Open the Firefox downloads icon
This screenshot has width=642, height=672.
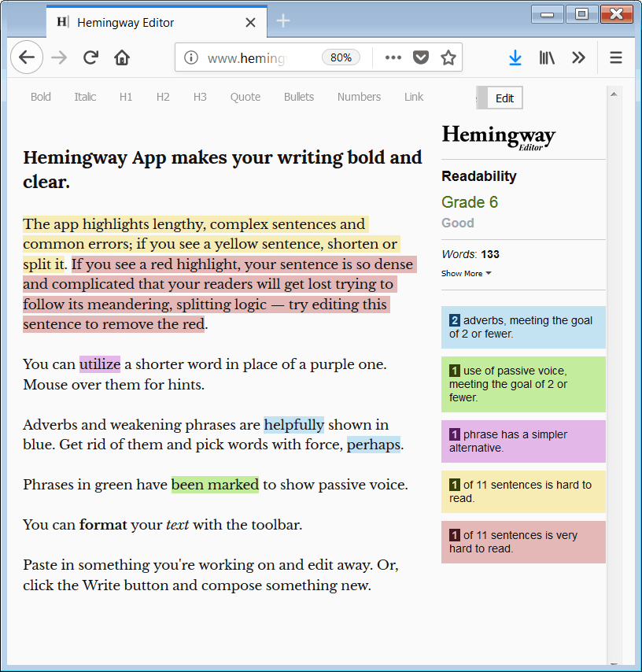(515, 57)
